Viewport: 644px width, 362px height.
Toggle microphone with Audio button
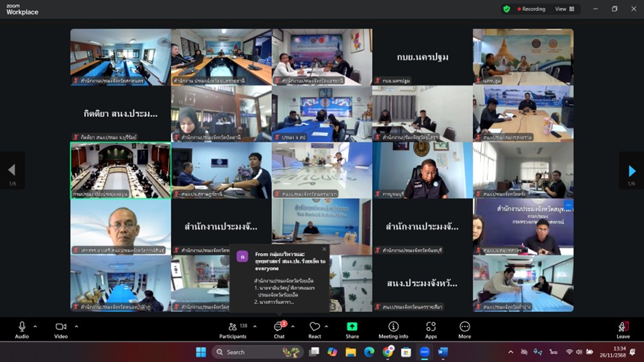click(22, 329)
